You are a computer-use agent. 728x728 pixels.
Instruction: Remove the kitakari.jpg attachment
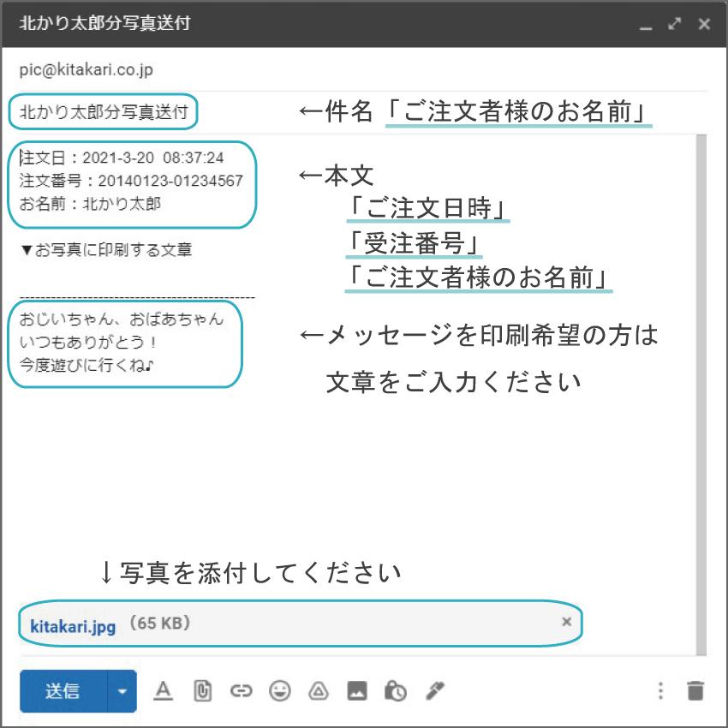pyautogui.click(x=566, y=622)
